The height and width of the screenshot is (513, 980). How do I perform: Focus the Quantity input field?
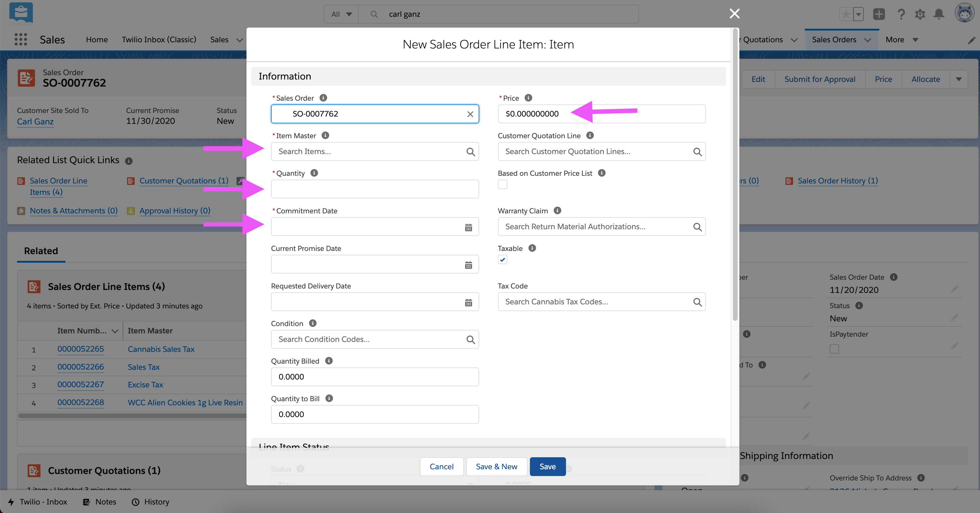pos(375,189)
